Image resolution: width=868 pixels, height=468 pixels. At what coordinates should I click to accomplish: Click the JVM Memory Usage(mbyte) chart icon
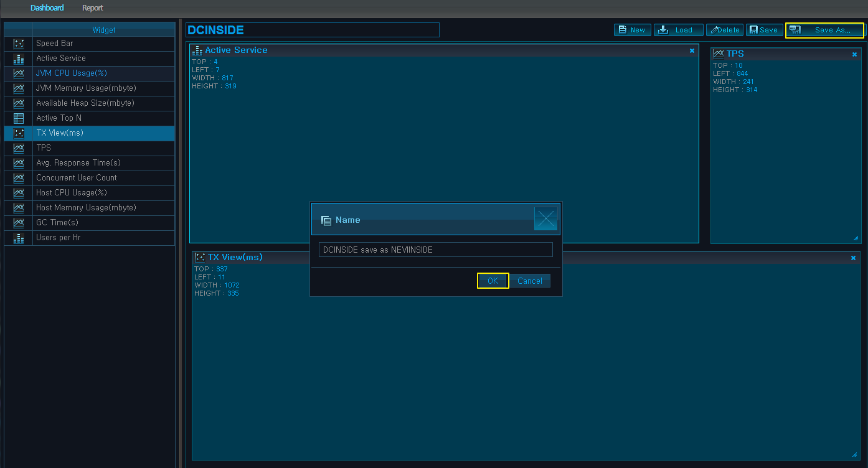pos(19,88)
